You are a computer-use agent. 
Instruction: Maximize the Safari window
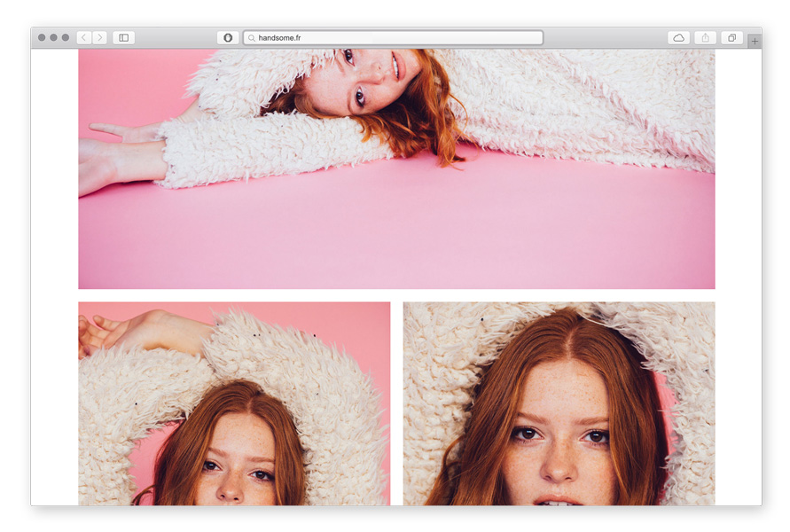65,38
